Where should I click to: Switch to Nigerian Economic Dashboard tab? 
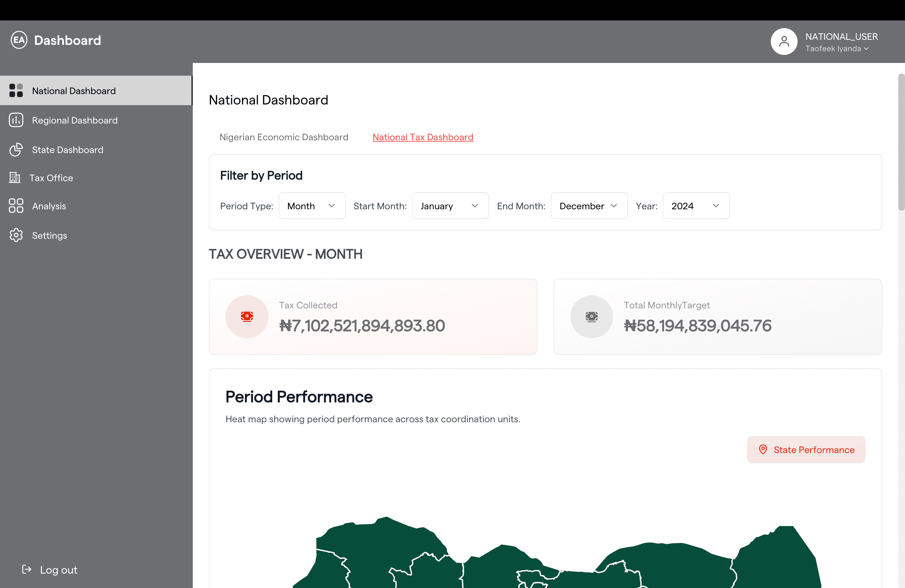[x=284, y=137]
